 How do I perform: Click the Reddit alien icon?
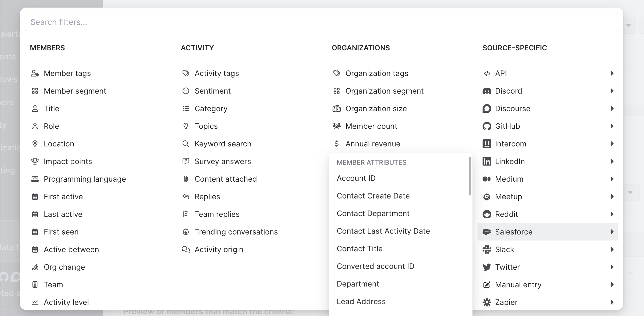tap(487, 214)
